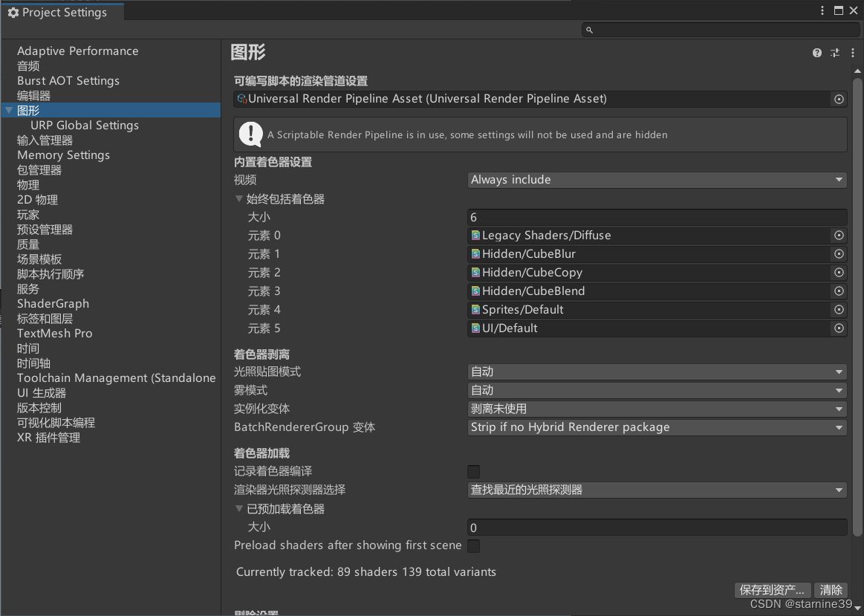Click the shader icon of Legacy Shaders/Diffuse
The height and width of the screenshot is (616, 864).
475,236
